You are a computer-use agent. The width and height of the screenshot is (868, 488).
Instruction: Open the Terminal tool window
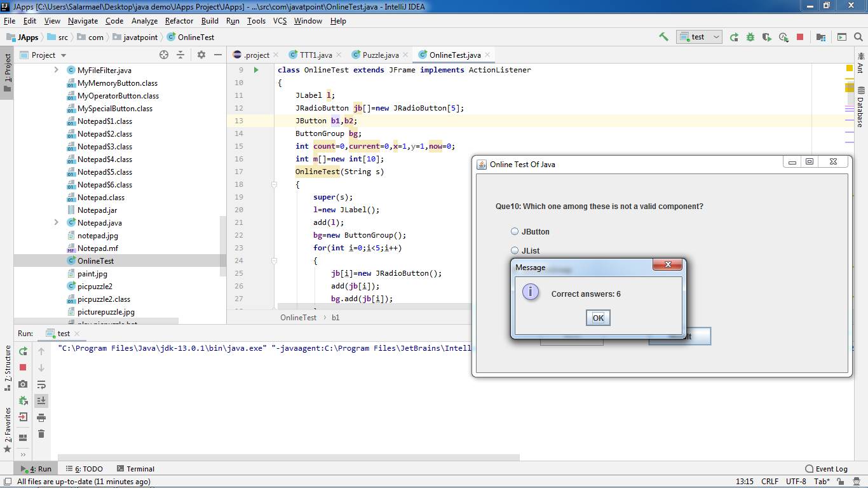click(x=135, y=469)
